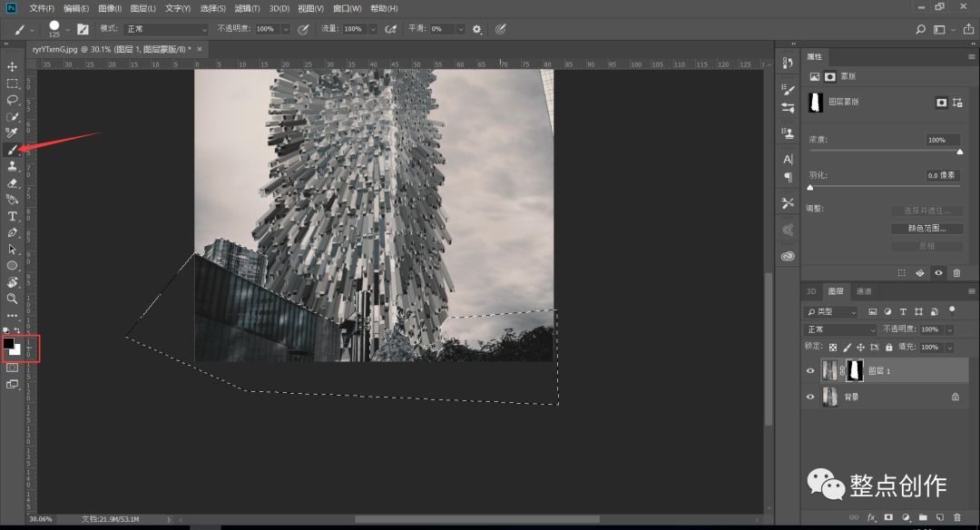
Task: Select the Lasso tool
Action: tap(12, 100)
